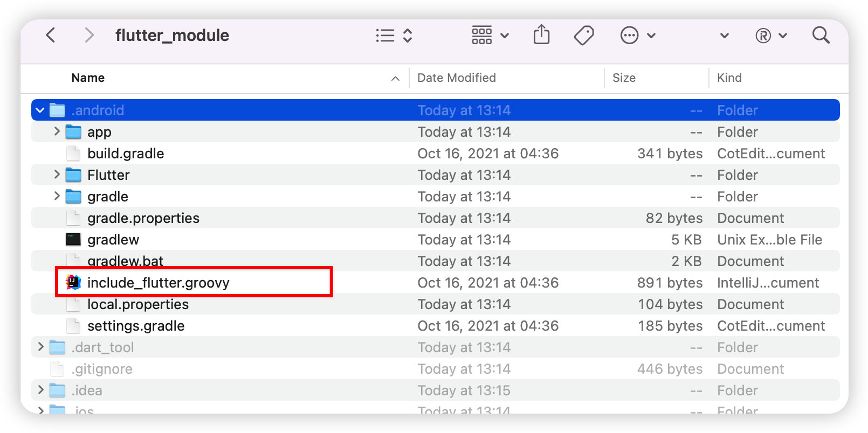The width and height of the screenshot is (868, 433).
Task: Sort files by Size column
Action: coord(624,78)
